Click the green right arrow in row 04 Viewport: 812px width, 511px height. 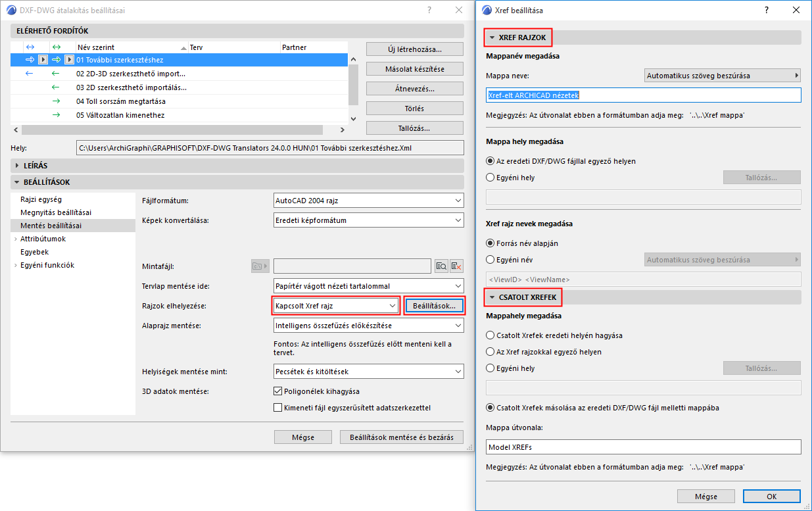(x=56, y=101)
